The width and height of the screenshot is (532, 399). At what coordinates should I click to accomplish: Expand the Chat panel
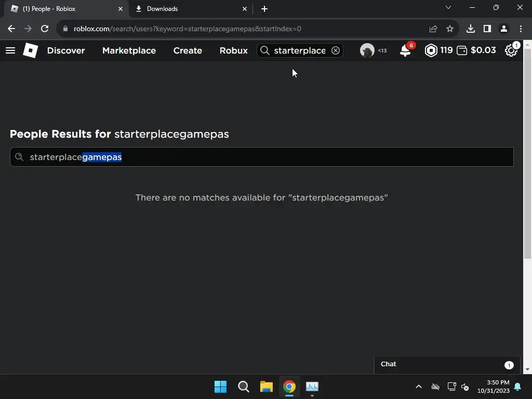[x=447, y=365]
